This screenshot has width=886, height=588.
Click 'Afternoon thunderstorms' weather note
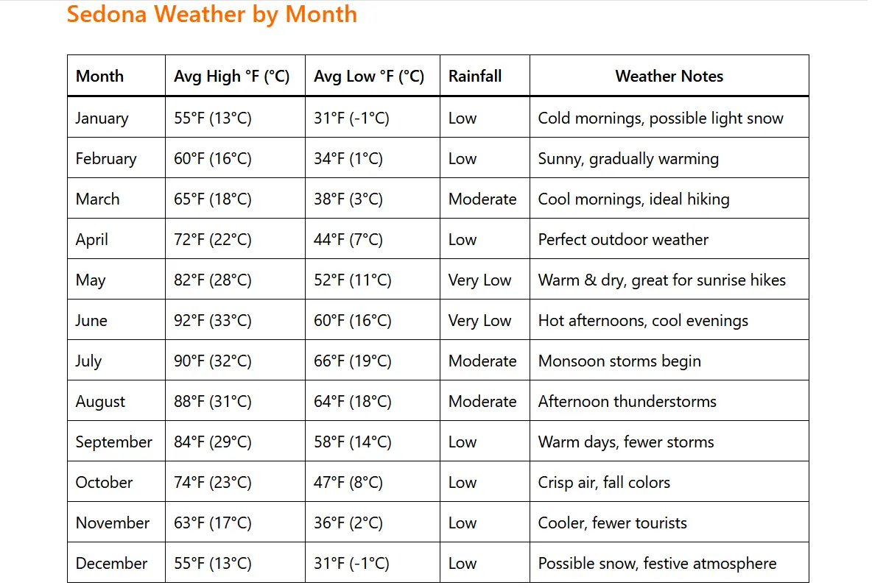click(627, 401)
